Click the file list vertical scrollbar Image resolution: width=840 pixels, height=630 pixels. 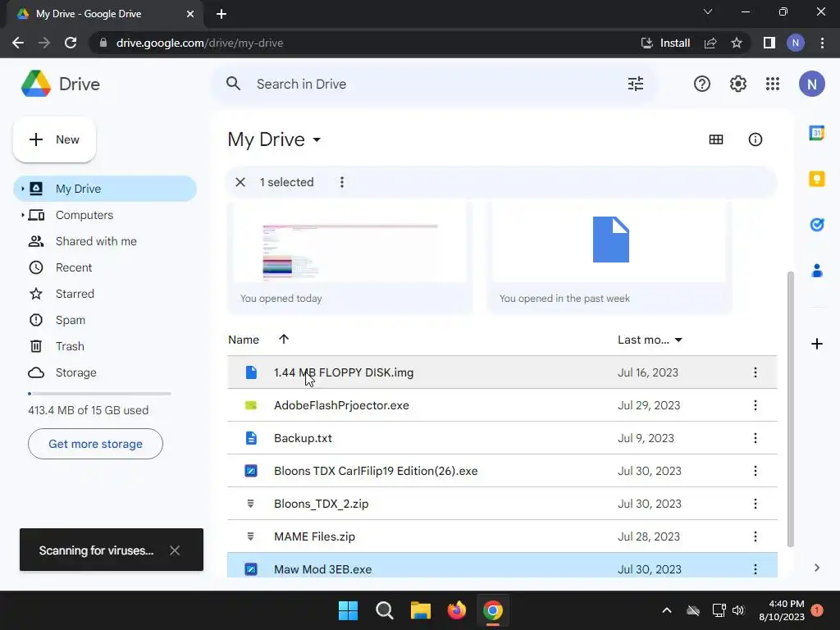[x=790, y=409]
